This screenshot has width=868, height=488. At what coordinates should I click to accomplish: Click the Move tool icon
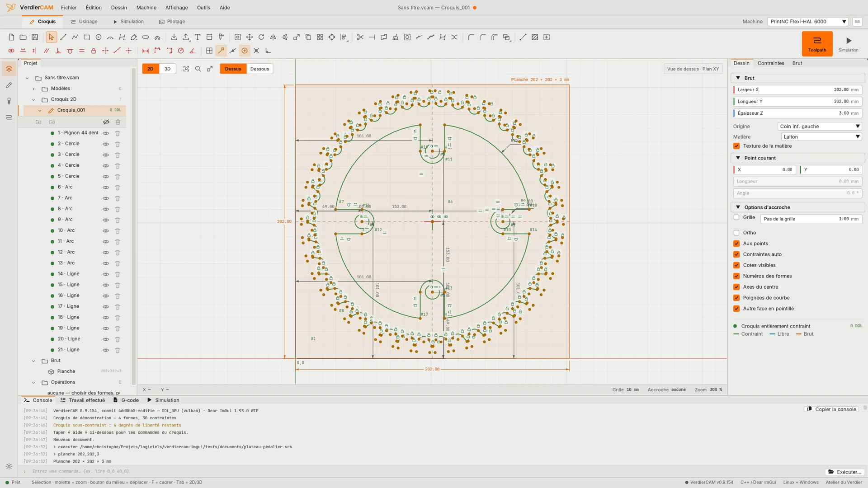[x=250, y=38]
